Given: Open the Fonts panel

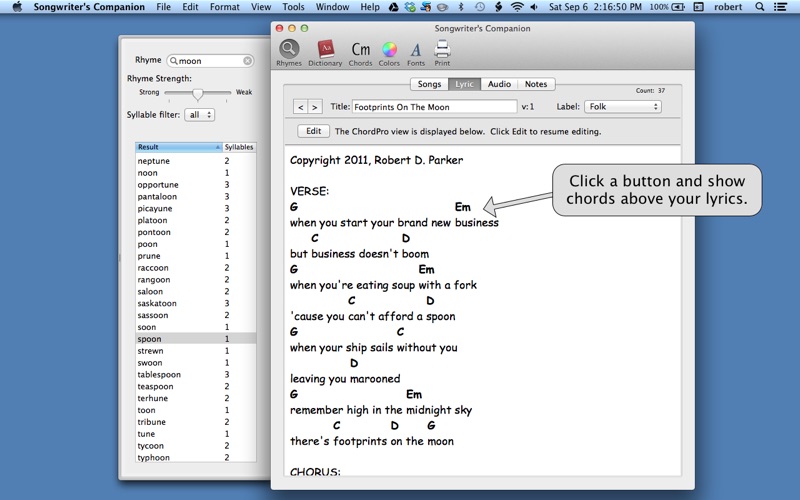Looking at the screenshot, I should tap(416, 53).
